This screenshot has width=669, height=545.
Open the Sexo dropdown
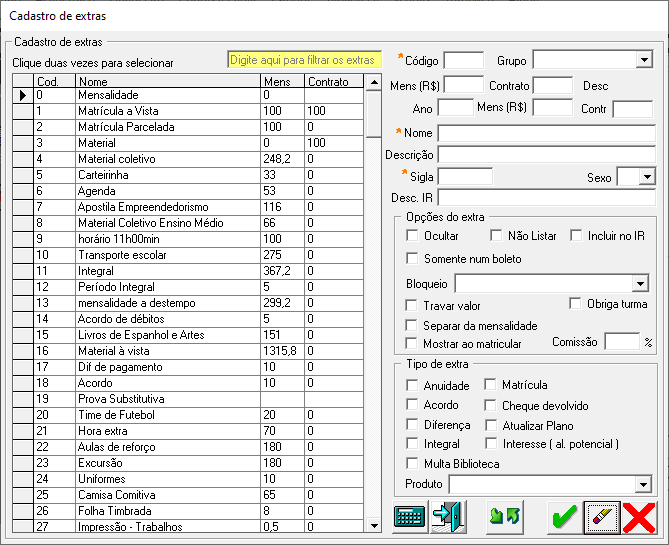(647, 177)
